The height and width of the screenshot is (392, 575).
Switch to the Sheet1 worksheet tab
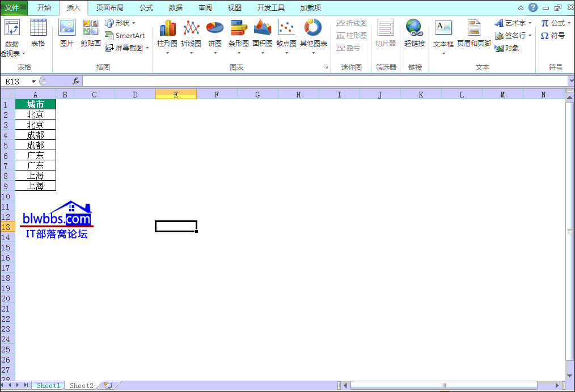[48, 386]
